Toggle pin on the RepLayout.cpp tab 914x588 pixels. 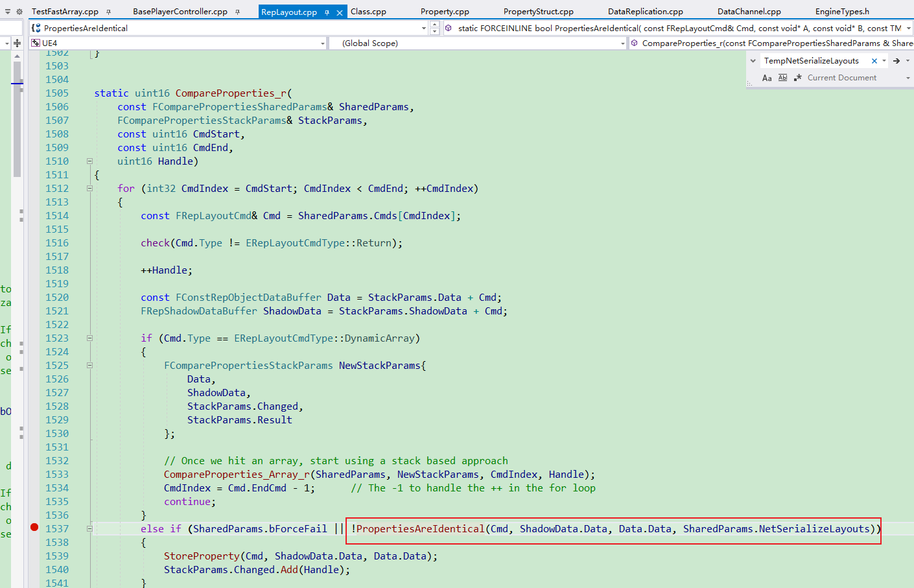tap(327, 12)
